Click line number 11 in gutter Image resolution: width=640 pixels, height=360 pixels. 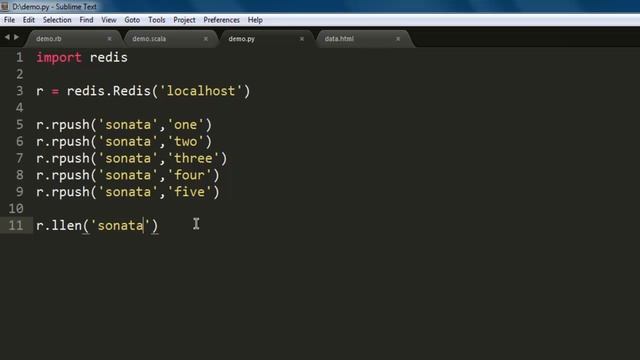pos(16,225)
